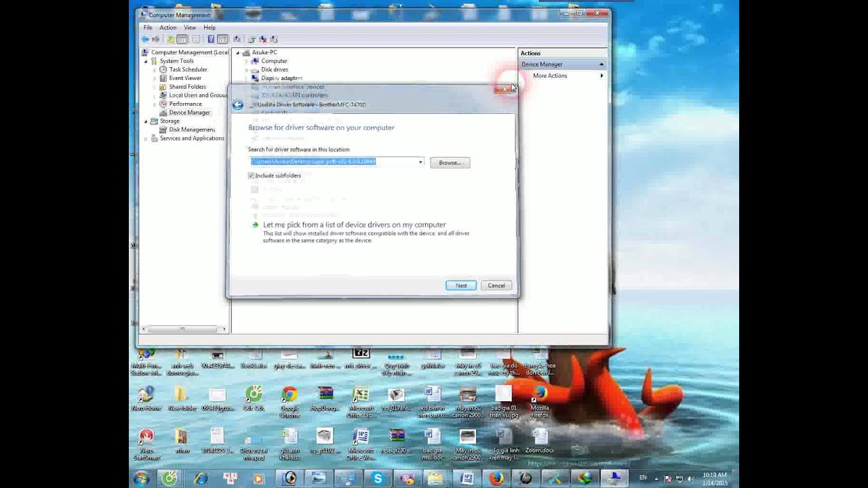Click the volume speaker tray icon

tap(690, 479)
